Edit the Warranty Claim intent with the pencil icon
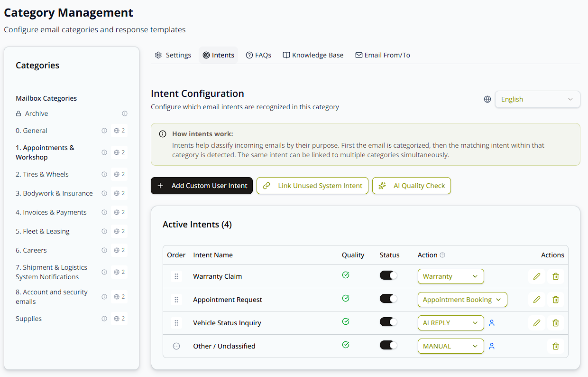Image resolution: width=588 pixels, height=377 pixels. click(x=537, y=276)
